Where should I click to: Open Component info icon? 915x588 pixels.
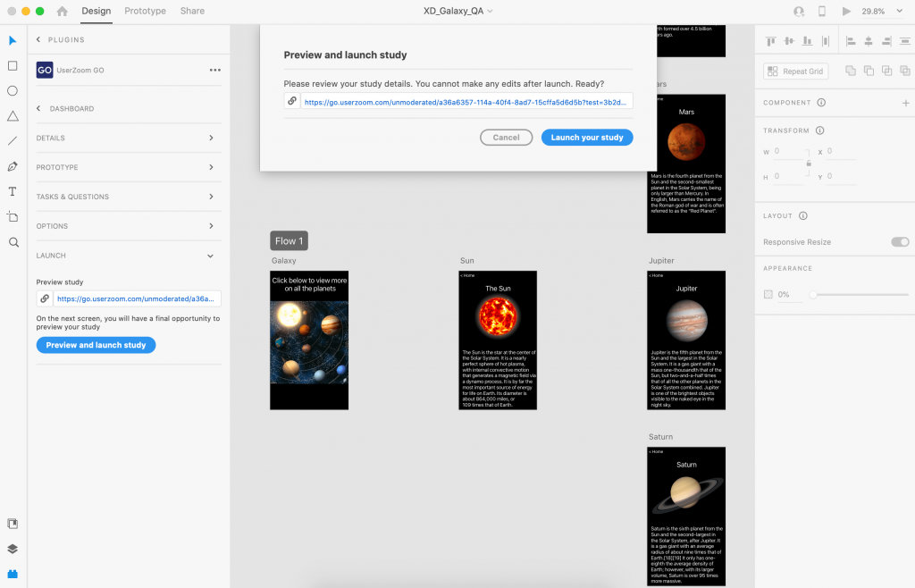pos(821,103)
